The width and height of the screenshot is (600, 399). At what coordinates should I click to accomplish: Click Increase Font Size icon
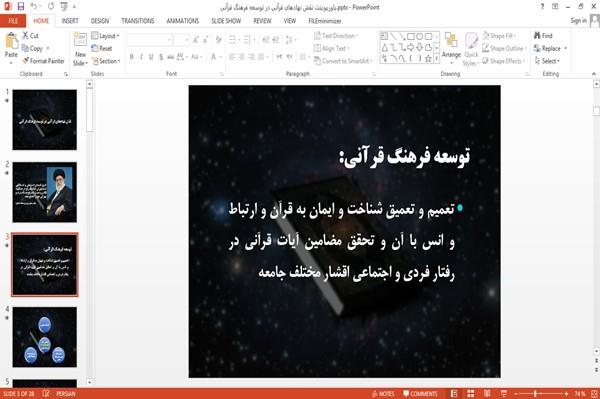196,39
